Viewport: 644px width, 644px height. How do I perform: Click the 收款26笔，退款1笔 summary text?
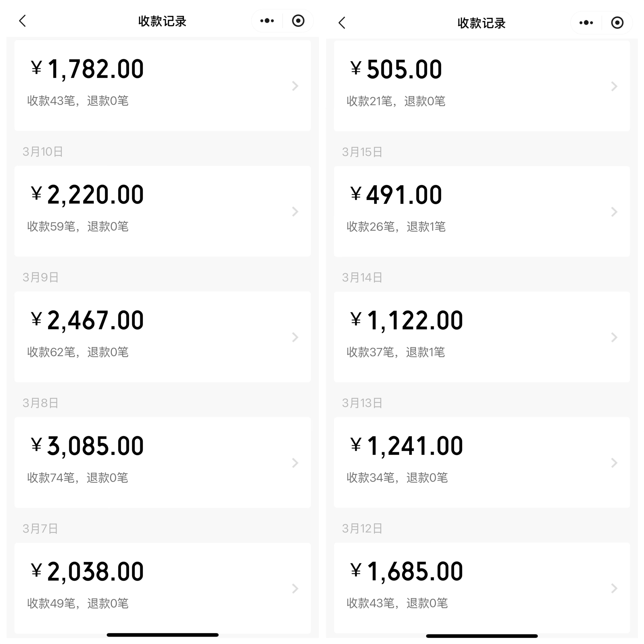[x=396, y=227]
